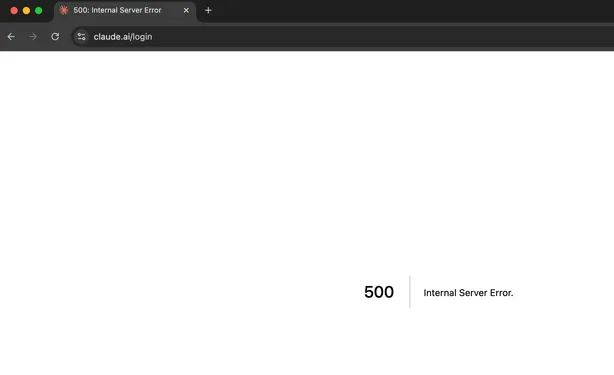614x375 pixels.
Task: Click the vertical divider beside 500
Action: (x=410, y=292)
